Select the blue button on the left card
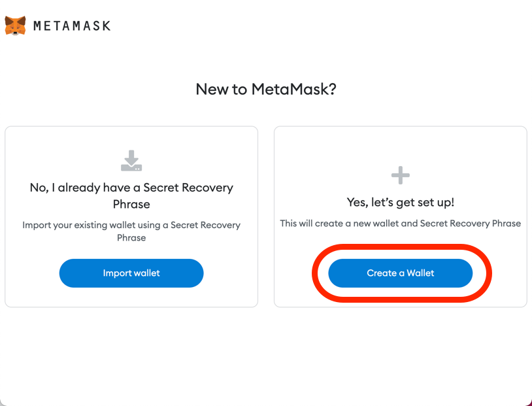Viewport: 532px width, 406px height. (x=131, y=273)
